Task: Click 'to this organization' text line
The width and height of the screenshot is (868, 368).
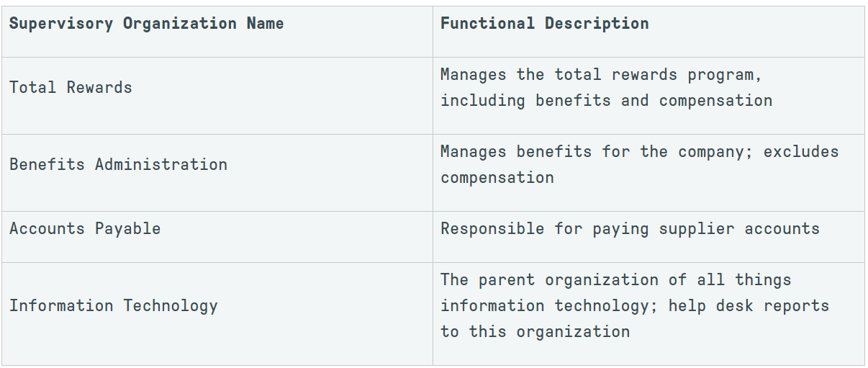Action: [x=535, y=332]
